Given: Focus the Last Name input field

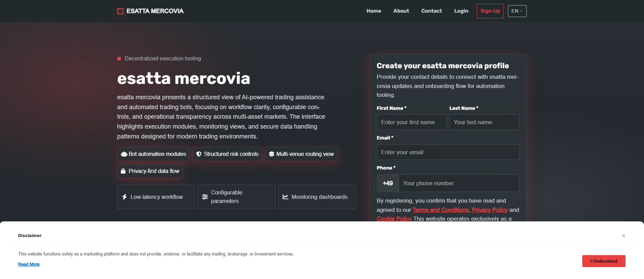Looking at the screenshot, I should [x=484, y=122].
